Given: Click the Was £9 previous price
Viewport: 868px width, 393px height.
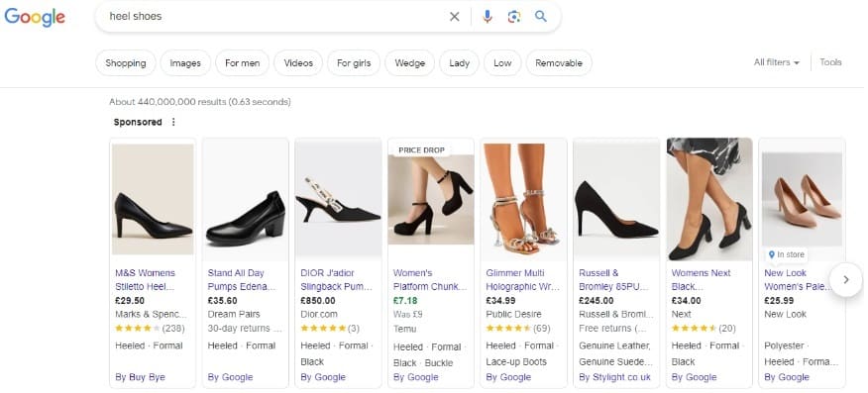Looking at the screenshot, I should [407, 315].
